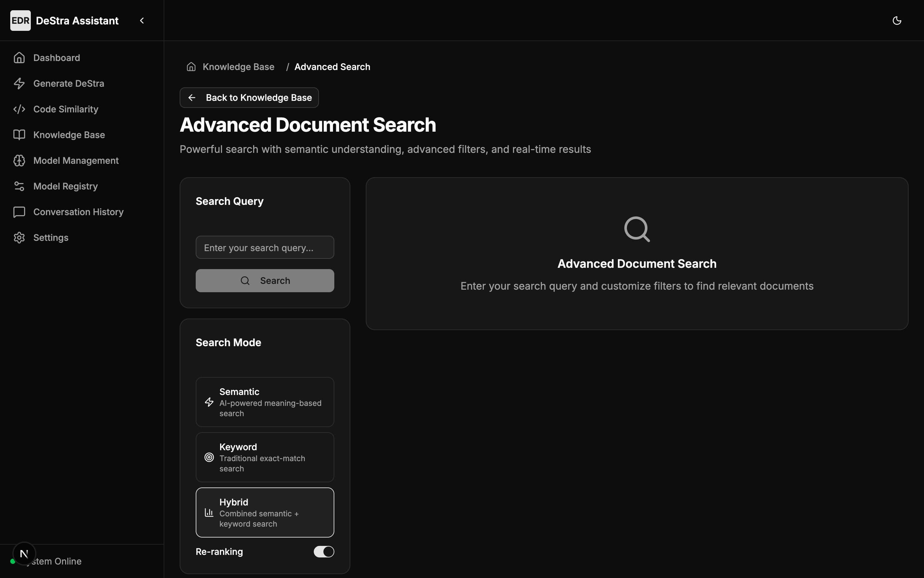Follow the Knowledge Base breadcrumb link
This screenshot has width=924, height=578.
click(238, 67)
